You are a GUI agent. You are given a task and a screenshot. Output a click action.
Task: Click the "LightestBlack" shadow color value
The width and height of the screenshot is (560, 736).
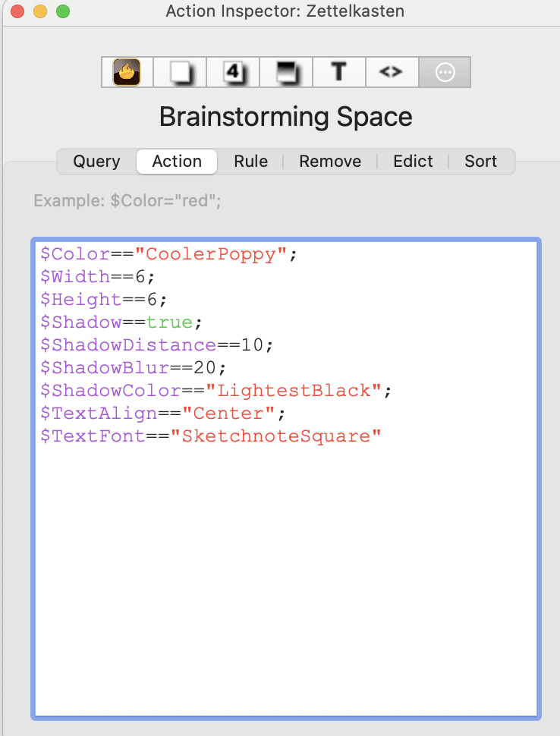pyautogui.click(x=298, y=391)
